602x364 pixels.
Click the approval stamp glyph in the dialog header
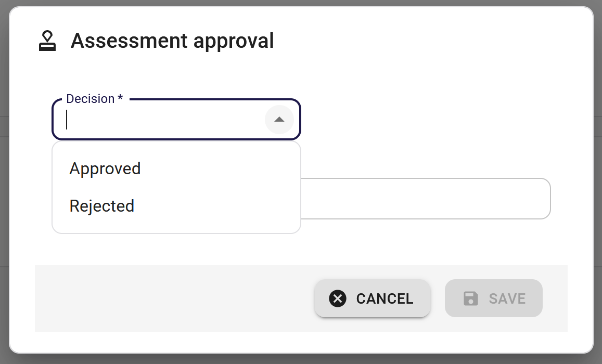coord(47,41)
